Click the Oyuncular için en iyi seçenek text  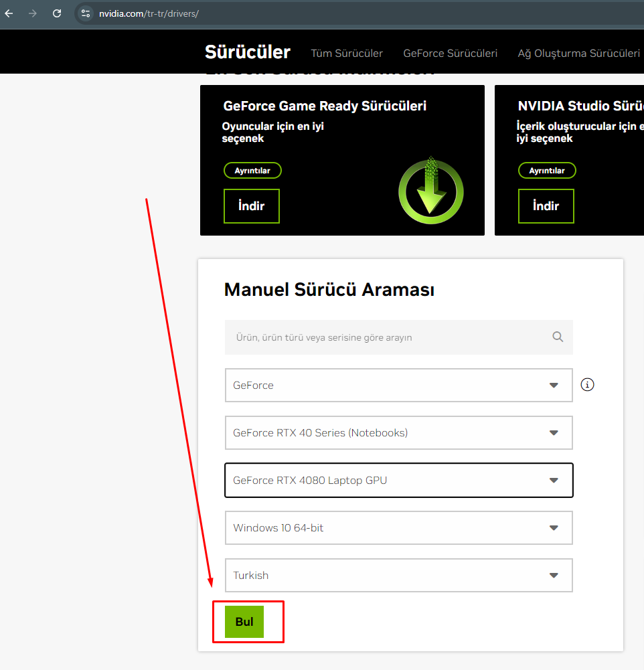pos(272,133)
